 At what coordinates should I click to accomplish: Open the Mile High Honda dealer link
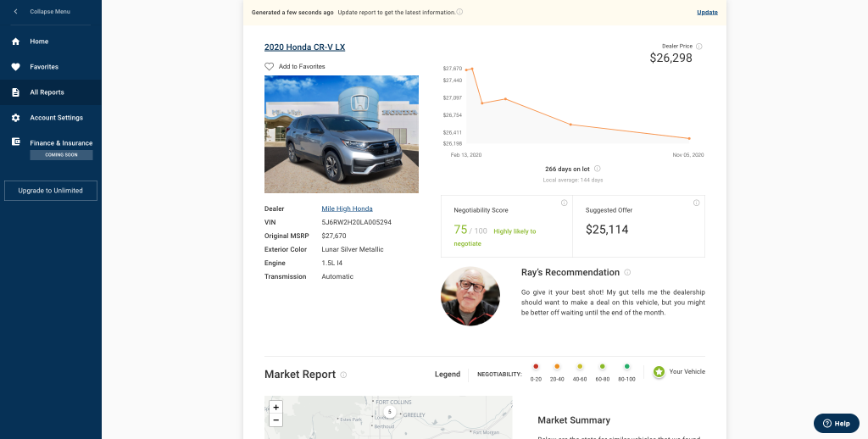coord(347,208)
